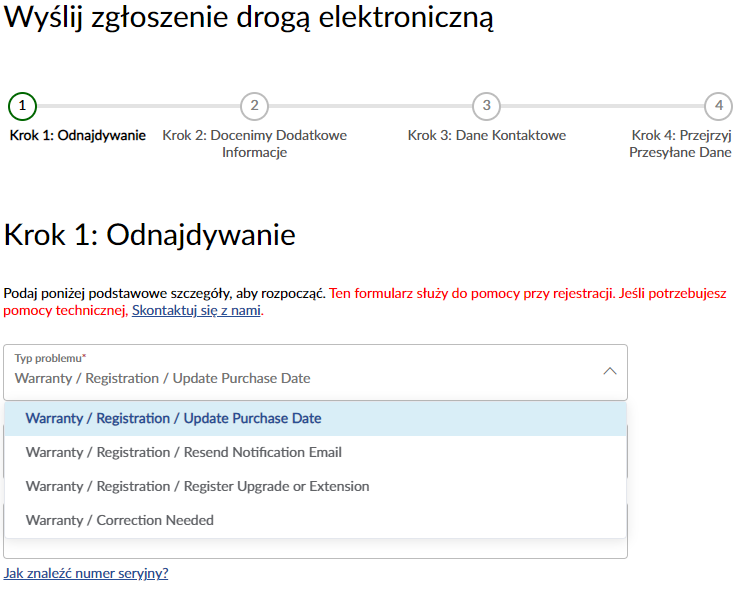746x591 pixels.
Task: Select 'Warranty / Registration / Update Purchase Date' option
Action: (x=174, y=419)
